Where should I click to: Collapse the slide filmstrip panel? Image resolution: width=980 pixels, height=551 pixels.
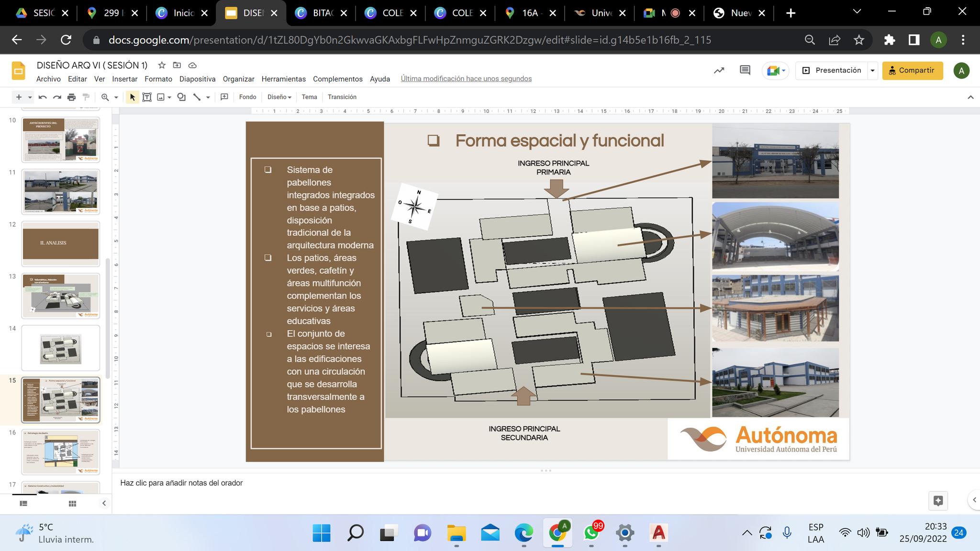click(104, 503)
